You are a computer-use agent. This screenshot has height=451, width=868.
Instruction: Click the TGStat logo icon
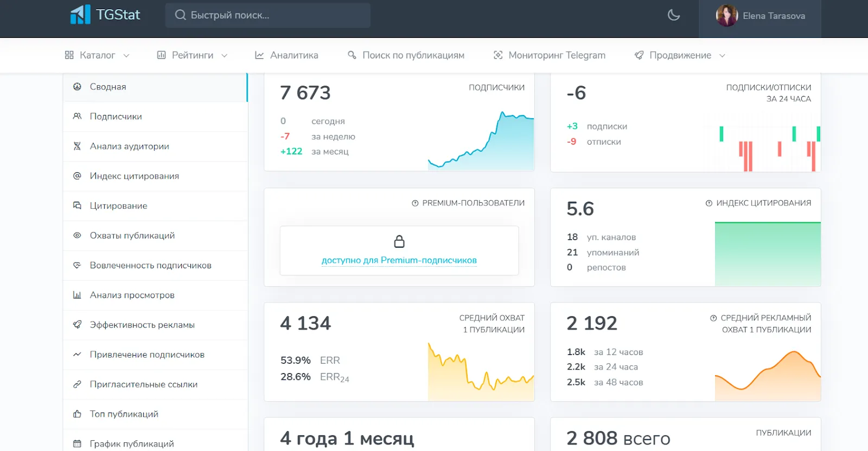click(x=80, y=15)
